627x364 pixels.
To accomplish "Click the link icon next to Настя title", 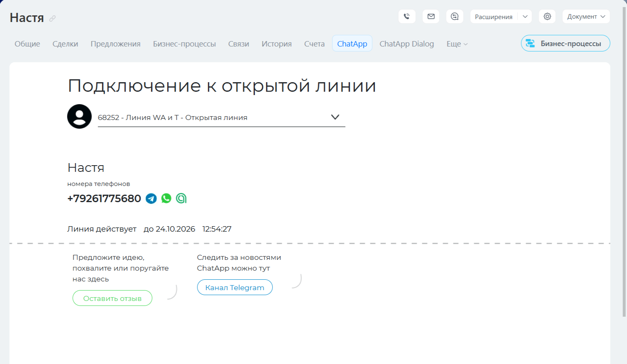I will coord(52,19).
